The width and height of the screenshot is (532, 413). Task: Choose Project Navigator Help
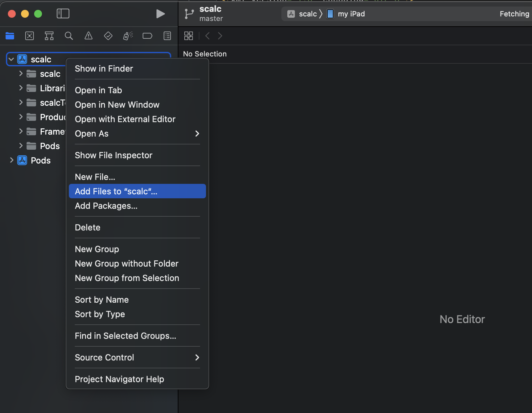(137, 379)
